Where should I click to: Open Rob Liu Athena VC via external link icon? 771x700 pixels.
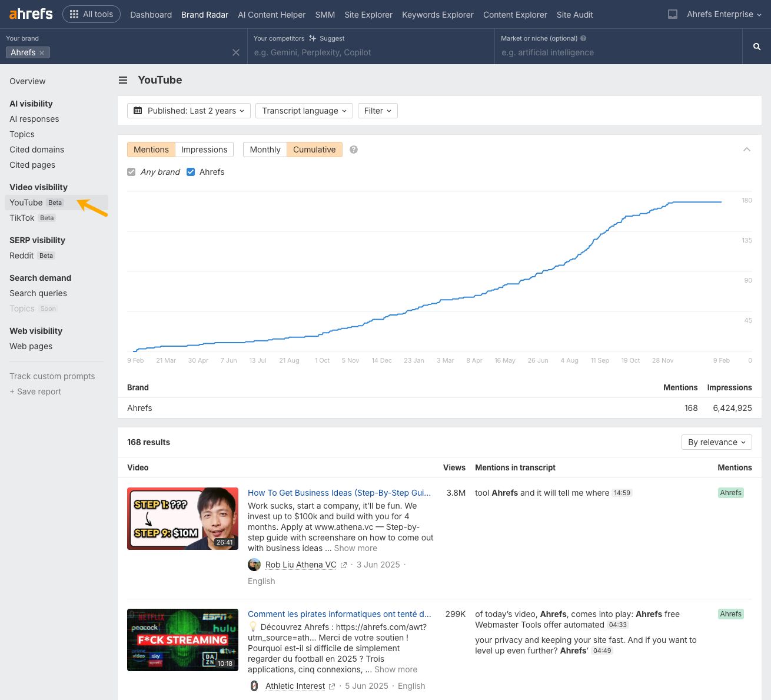pyautogui.click(x=344, y=565)
